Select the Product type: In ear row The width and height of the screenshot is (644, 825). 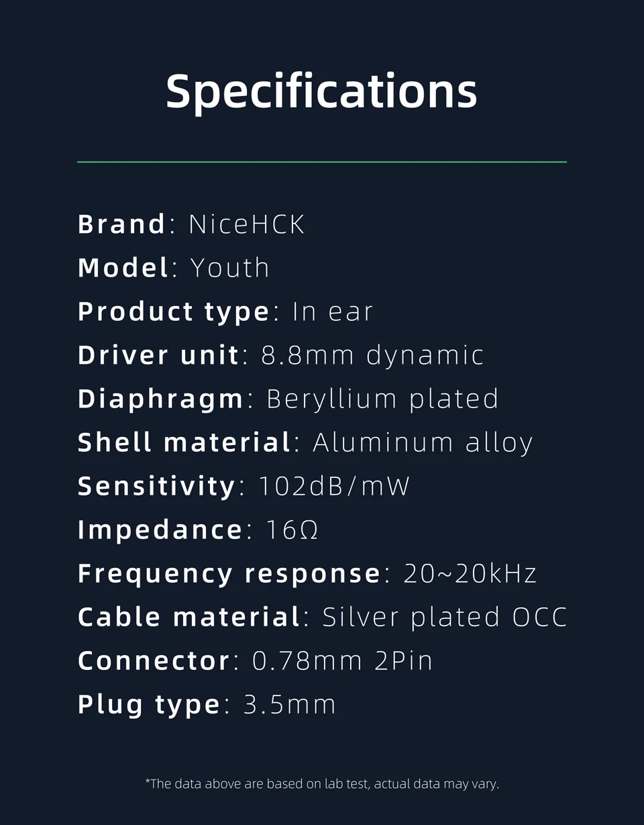[x=225, y=312]
